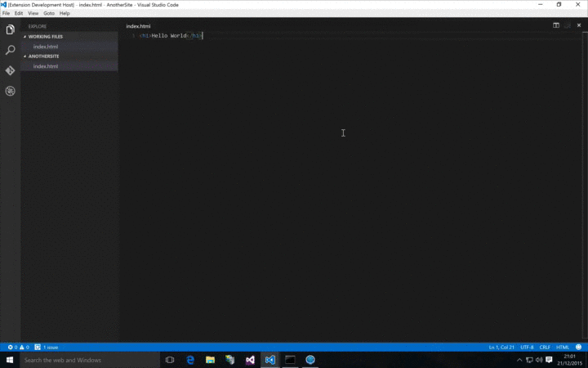Collapse the ANOTHERSITE folder section
Screen dimensions: 588x368
[x=69, y=56]
